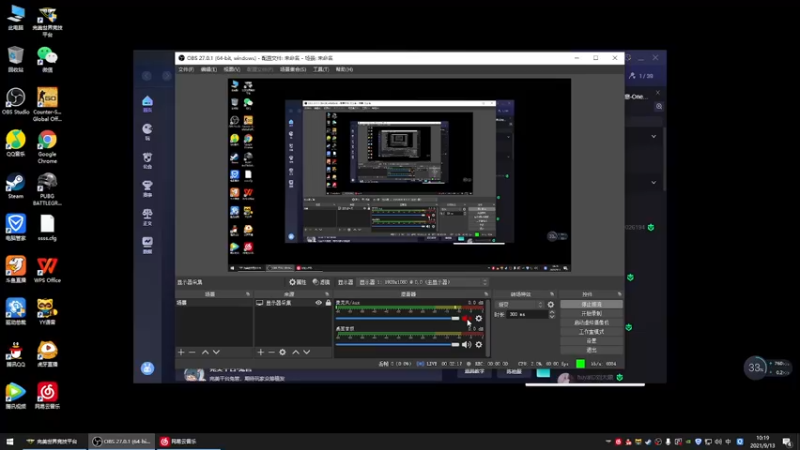The height and width of the screenshot is (450, 800).
Task: Open 属性 properties for selected source
Action: pyautogui.click(x=297, y=282)
